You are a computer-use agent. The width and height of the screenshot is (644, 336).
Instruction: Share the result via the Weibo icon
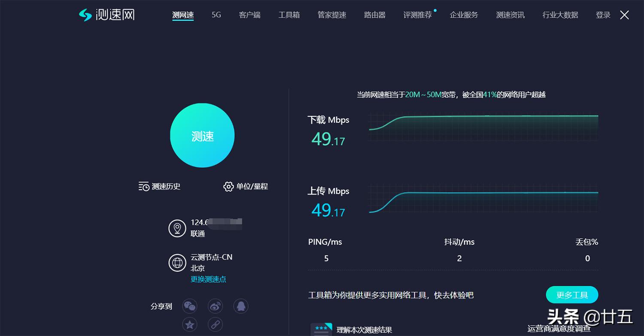215,306
